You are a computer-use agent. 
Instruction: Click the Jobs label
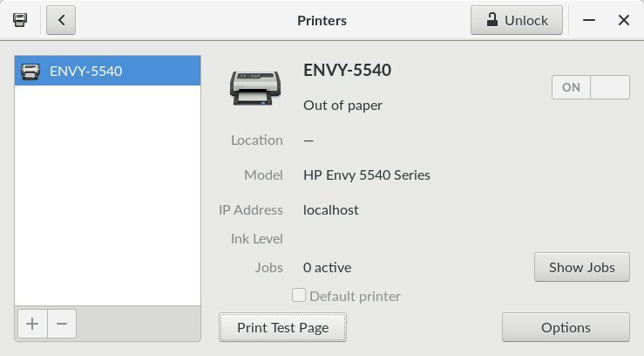point(269,268)
